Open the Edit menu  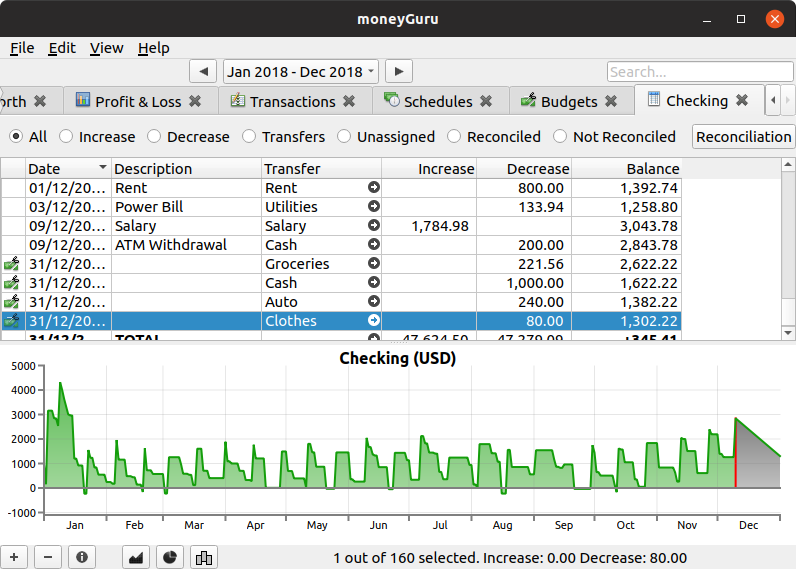coord(62,48)
